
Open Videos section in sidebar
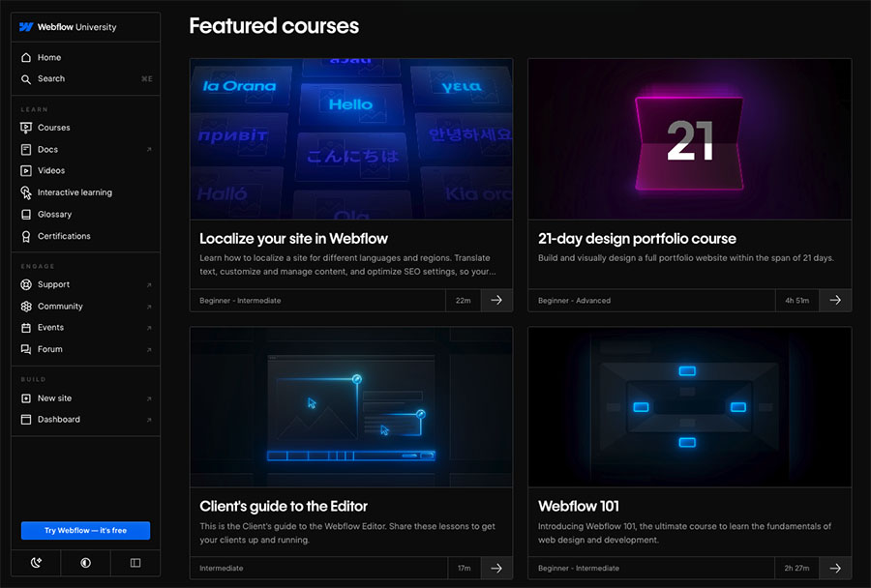[x=85, y=171]
